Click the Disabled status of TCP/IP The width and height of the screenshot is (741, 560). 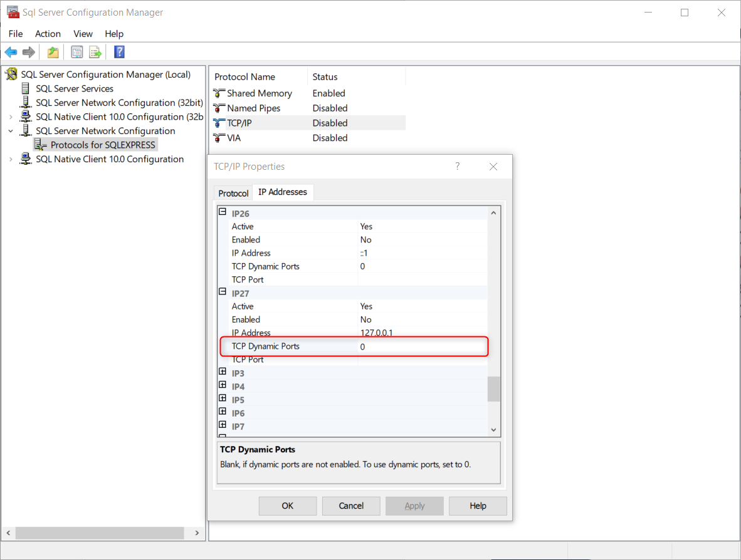[330, 123]
